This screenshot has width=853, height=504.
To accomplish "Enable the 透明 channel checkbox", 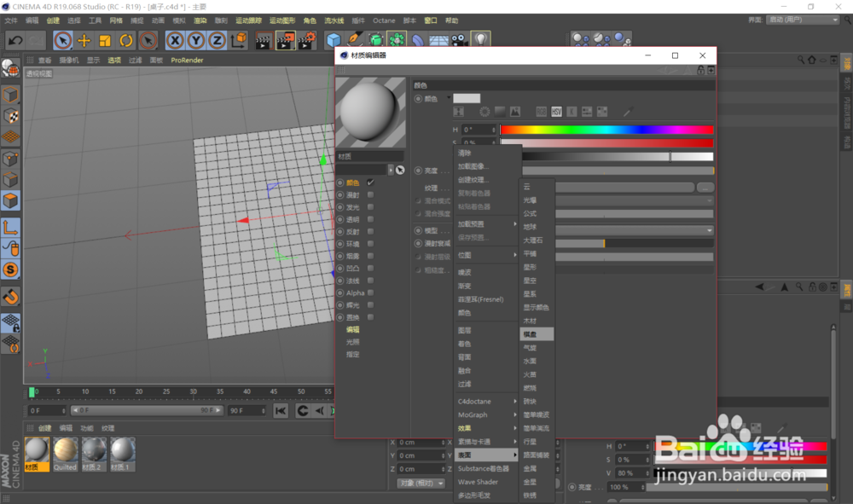I will (x=370, y=219).
